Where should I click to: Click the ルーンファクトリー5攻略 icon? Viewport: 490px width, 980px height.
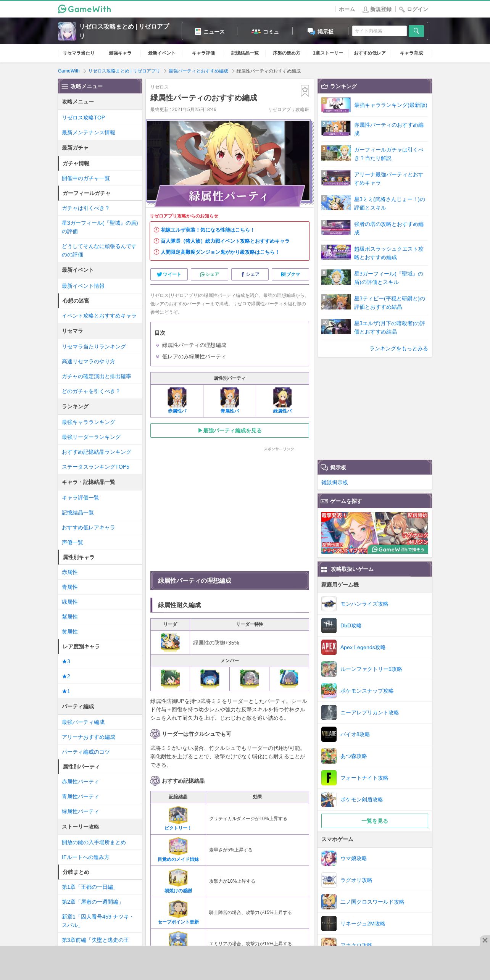tap(329, 669)
